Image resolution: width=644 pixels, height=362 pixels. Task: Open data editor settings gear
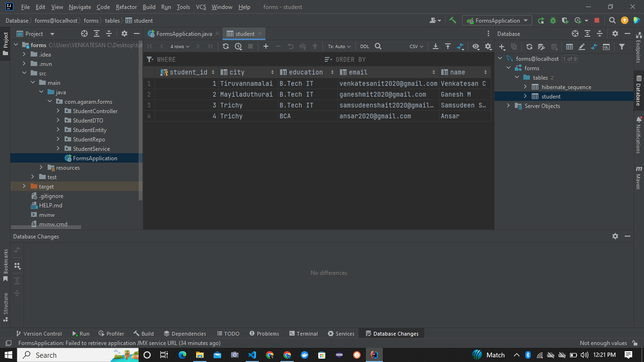point(488,46)
